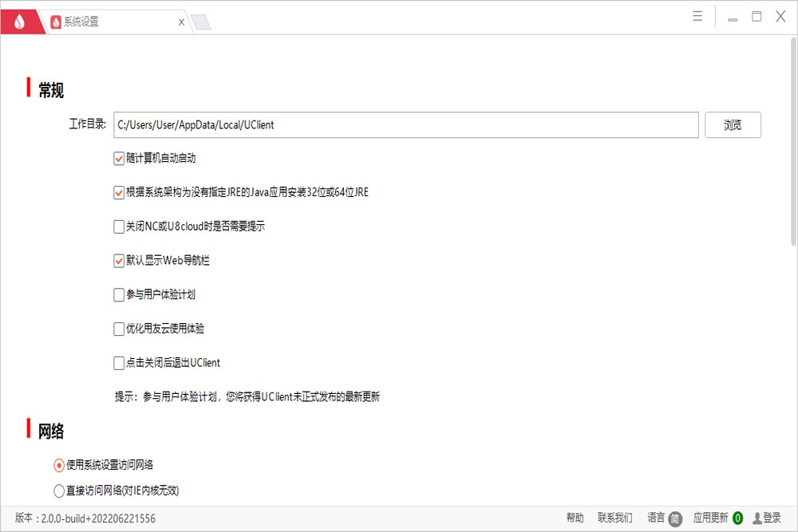Enable 点击关闭后退出UClient checkbox
Screen dimensions: 798x532
pos(119,363)
